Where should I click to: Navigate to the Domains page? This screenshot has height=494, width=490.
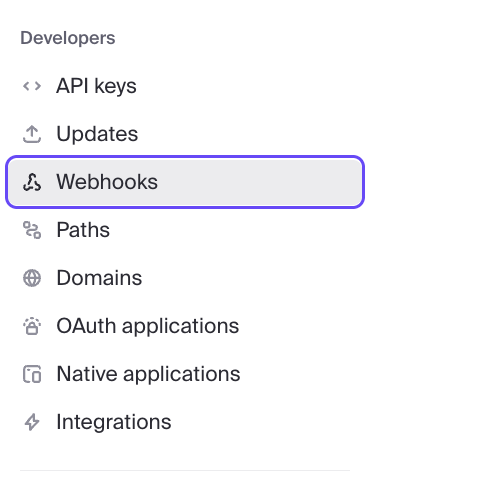tap(99, 278)
